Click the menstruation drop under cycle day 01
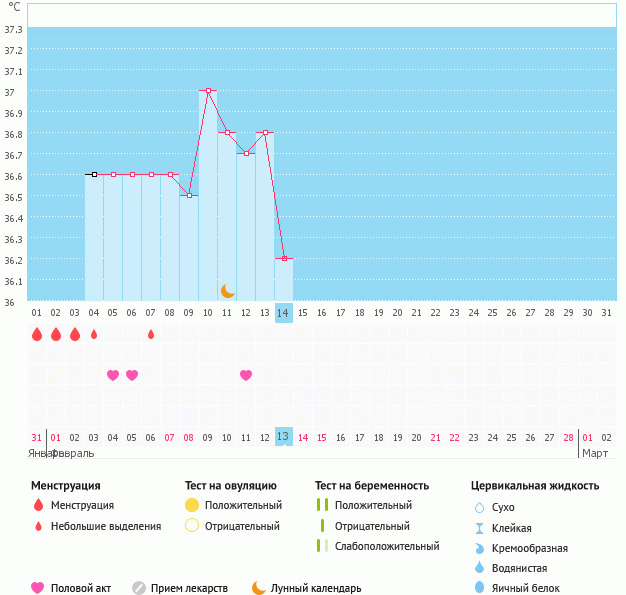This screenshot has height=595, width=626. pyautogui.click(x=37, y=334)
